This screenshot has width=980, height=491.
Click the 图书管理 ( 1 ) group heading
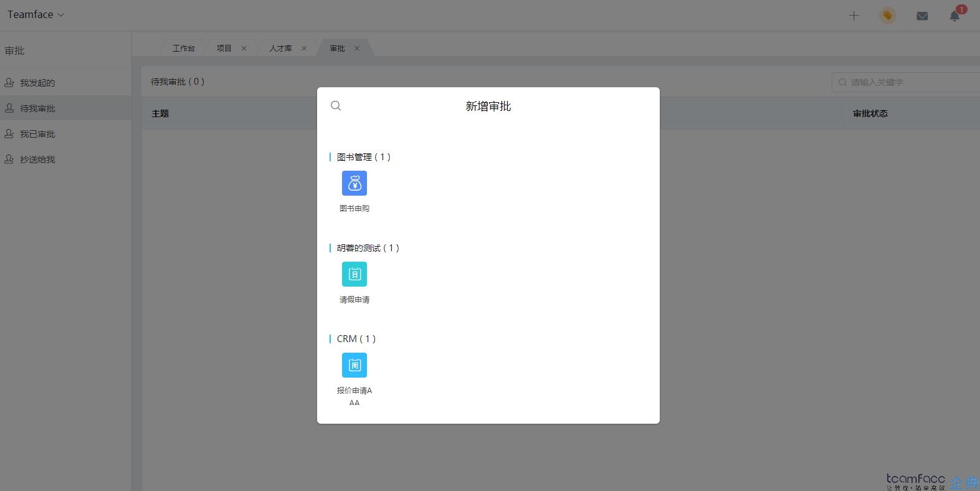coord(364,157)
